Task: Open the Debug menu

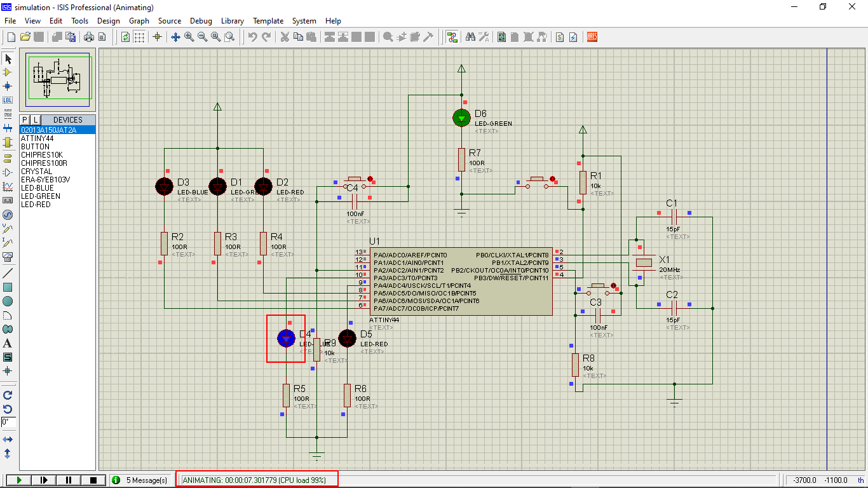Action: (201, 21)
